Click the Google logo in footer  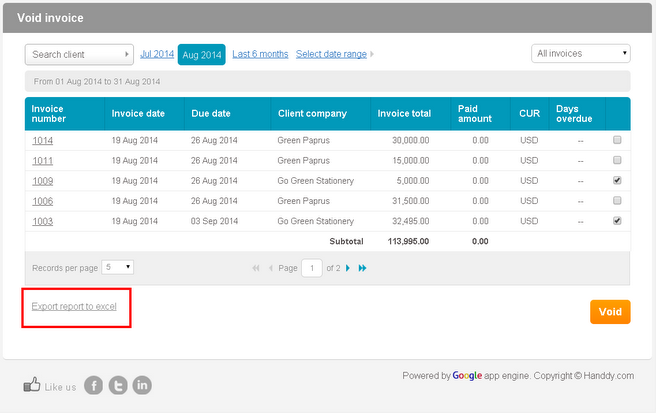pyautogui.click(x=467, y=376)
